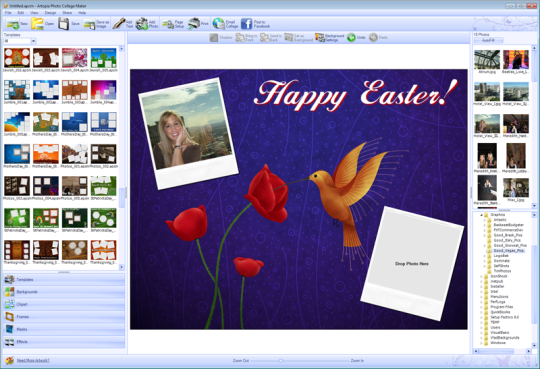Switch to the Masks panel

click(64, 329)
